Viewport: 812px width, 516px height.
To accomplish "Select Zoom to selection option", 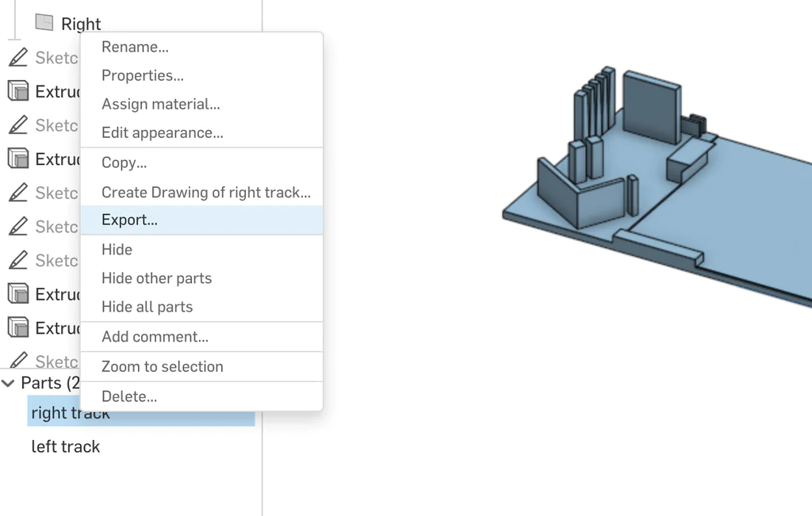I will [x=201, y=366].
